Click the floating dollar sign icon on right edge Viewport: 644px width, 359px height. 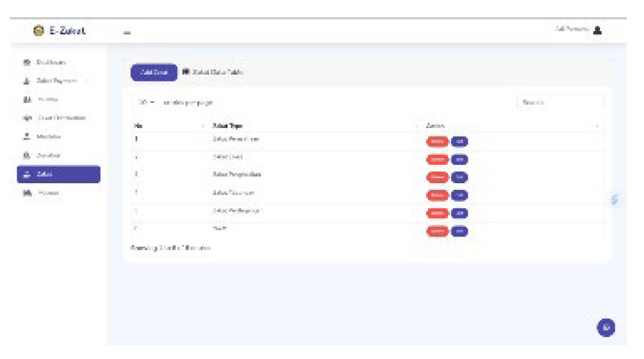point(615,200)
